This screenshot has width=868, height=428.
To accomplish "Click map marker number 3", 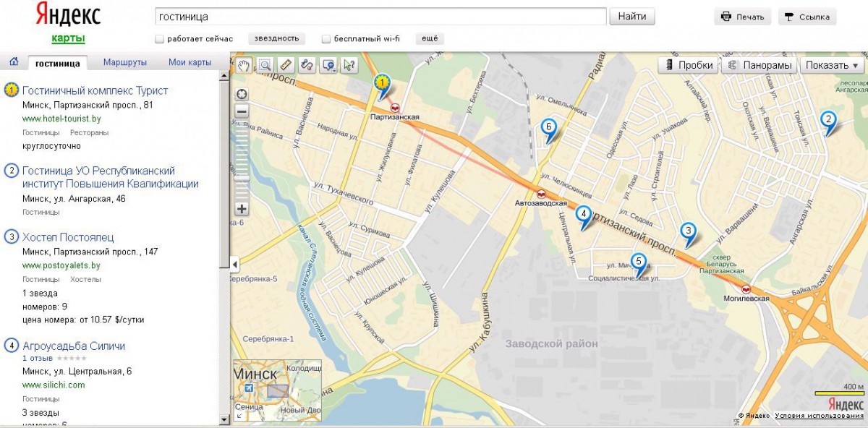I will (689, 233).
